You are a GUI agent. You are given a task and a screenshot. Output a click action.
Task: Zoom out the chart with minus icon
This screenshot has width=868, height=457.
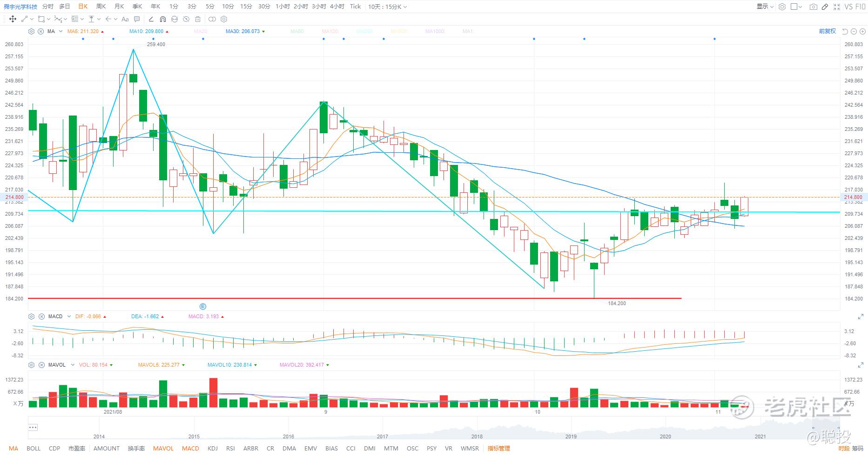[854, 31]
